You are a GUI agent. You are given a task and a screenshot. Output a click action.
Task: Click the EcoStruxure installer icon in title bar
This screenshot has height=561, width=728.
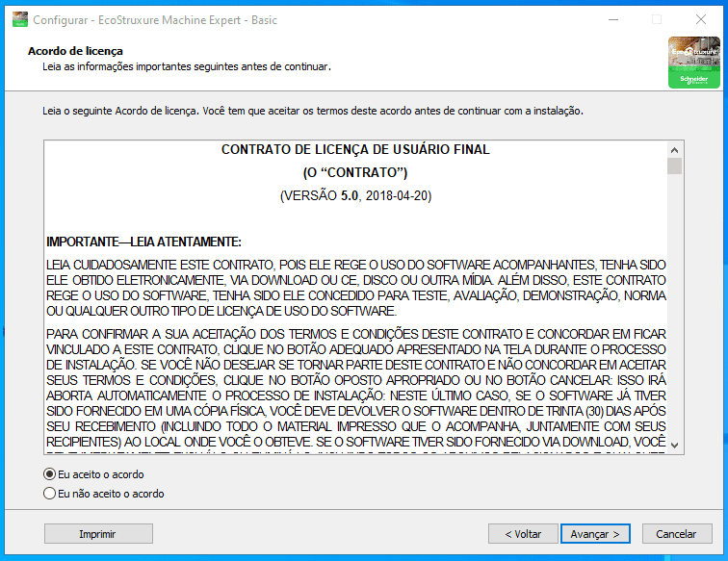[x=20, y=19]
